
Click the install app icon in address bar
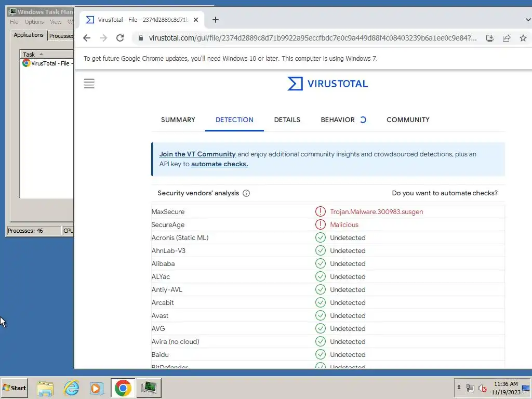tap(489, 38)
